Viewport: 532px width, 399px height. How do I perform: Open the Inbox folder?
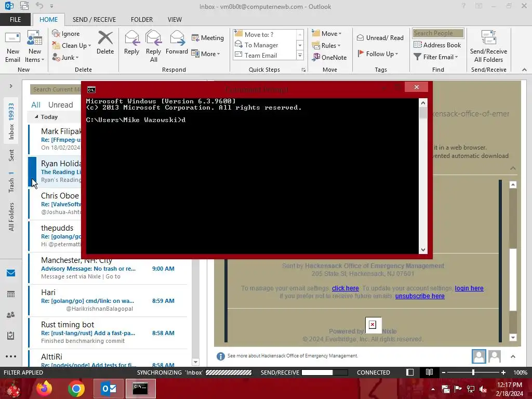(x=11, y=121)
